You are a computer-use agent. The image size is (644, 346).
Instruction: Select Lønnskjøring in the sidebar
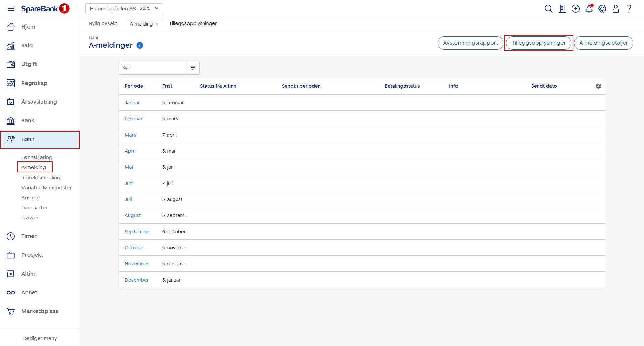coord(37,157)
